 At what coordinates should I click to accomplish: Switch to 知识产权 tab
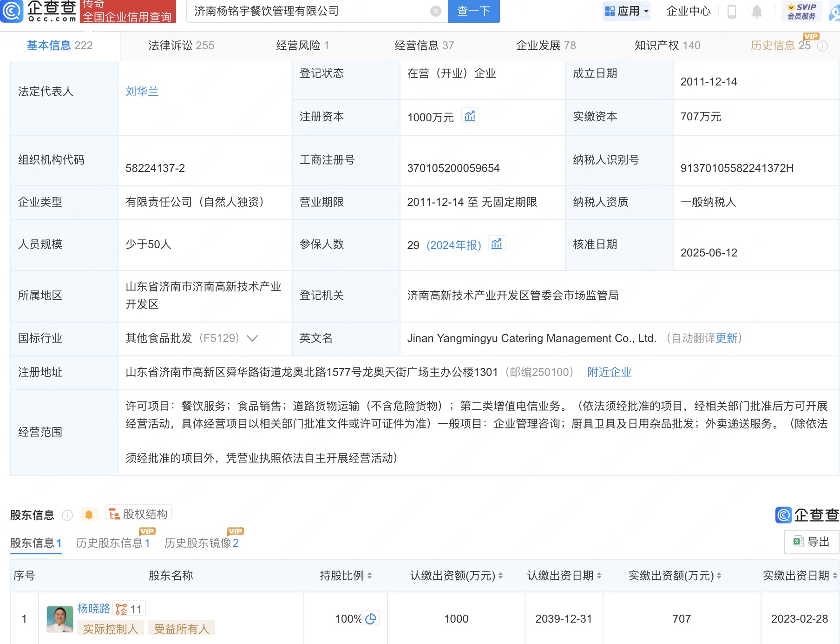(x=668, y=46)
